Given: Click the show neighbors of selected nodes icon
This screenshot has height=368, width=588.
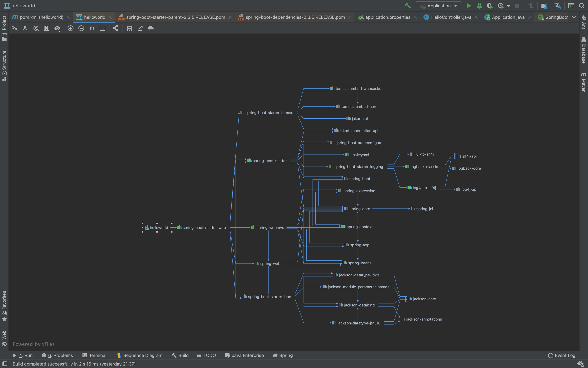Looking at the screenshot, I should point(25,28).
